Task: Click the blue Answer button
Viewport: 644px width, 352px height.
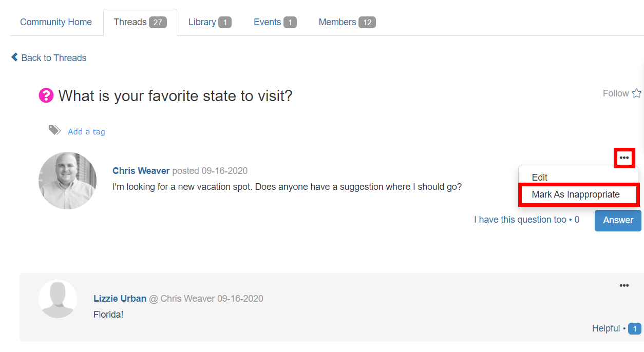Action: (x=618, y=220)
